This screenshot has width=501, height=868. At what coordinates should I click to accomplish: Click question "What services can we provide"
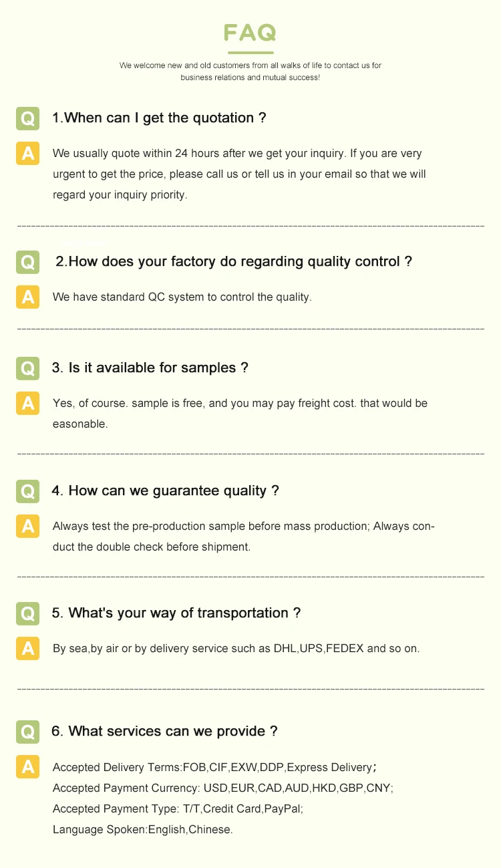(164, 732)
